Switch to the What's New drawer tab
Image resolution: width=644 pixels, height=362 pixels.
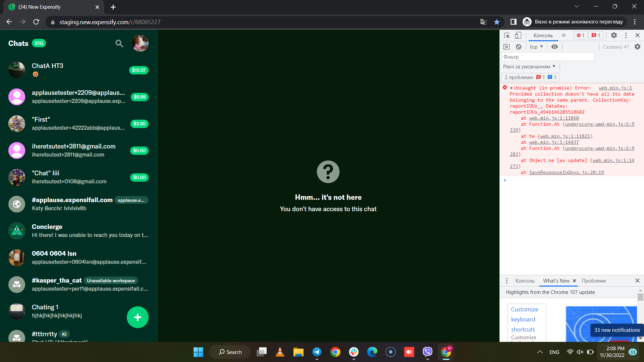[x=556, y=281]
